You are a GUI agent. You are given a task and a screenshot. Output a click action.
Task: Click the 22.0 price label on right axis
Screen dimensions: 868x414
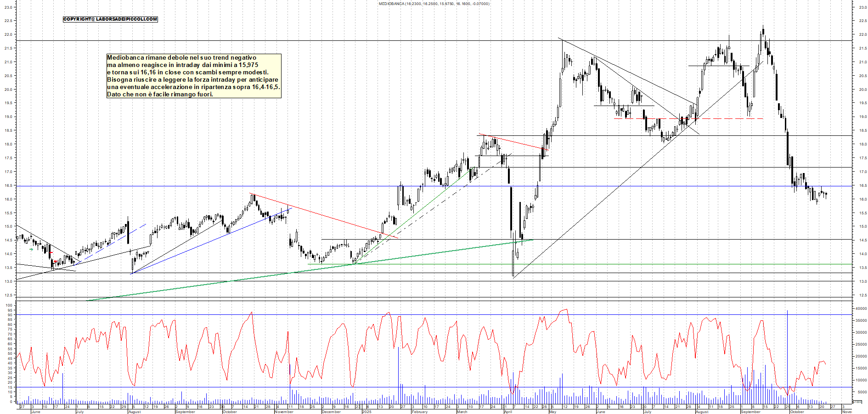tap(862, 35)
